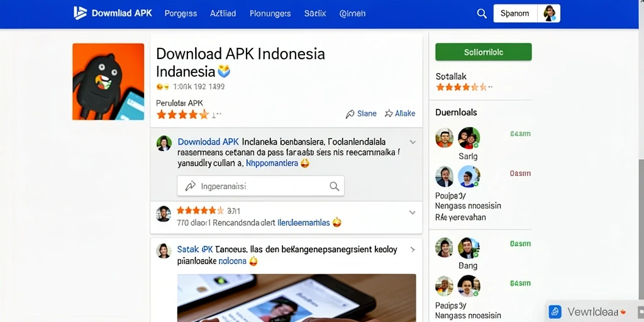644x322 pixels.
Task: Open the user profile avatar in header
Action: click(x=549, y=13)
